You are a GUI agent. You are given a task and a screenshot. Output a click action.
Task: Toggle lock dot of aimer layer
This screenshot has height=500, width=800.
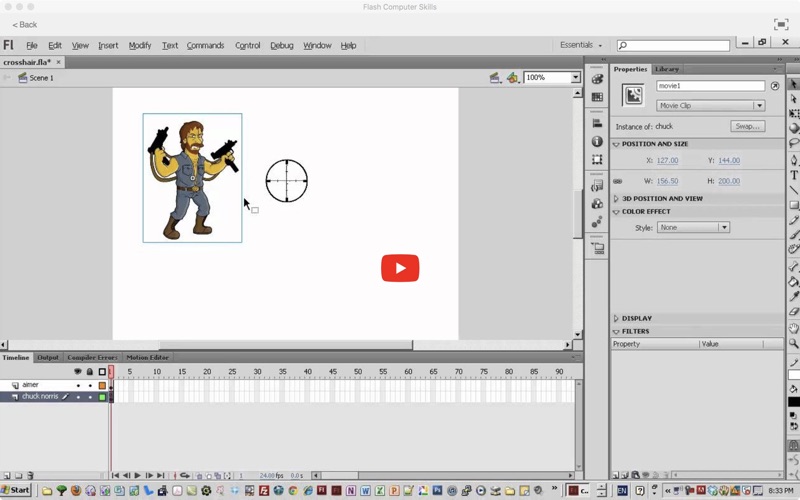click(x=90, y=385)
